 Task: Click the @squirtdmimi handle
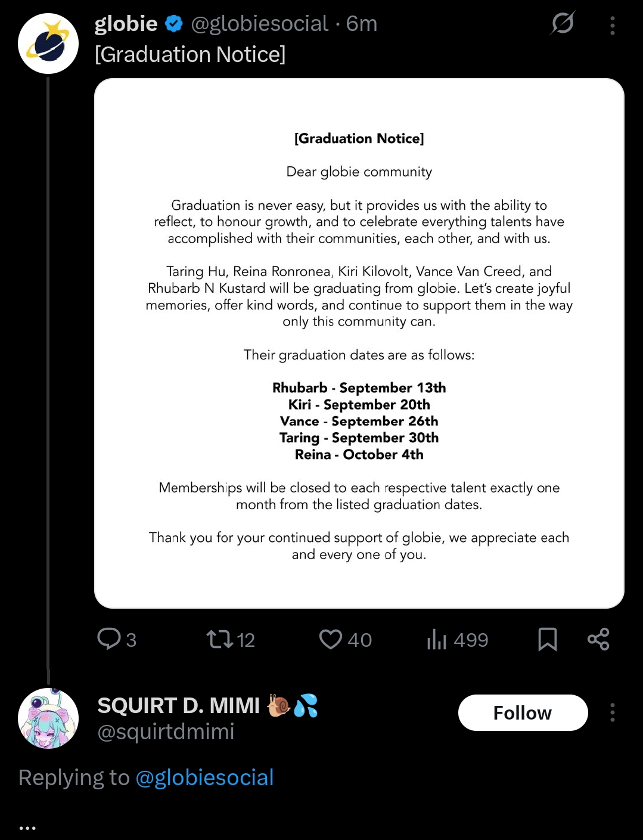pos(166,731)
